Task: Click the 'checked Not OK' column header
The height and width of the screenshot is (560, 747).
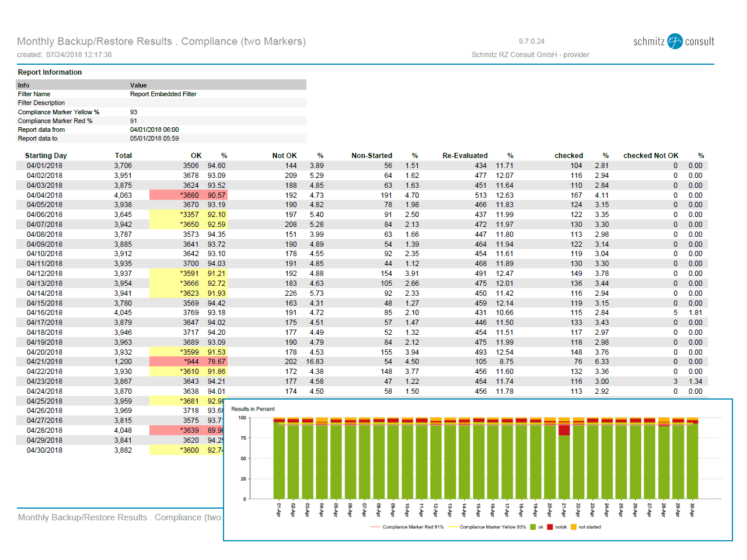Action: (651, 156)
